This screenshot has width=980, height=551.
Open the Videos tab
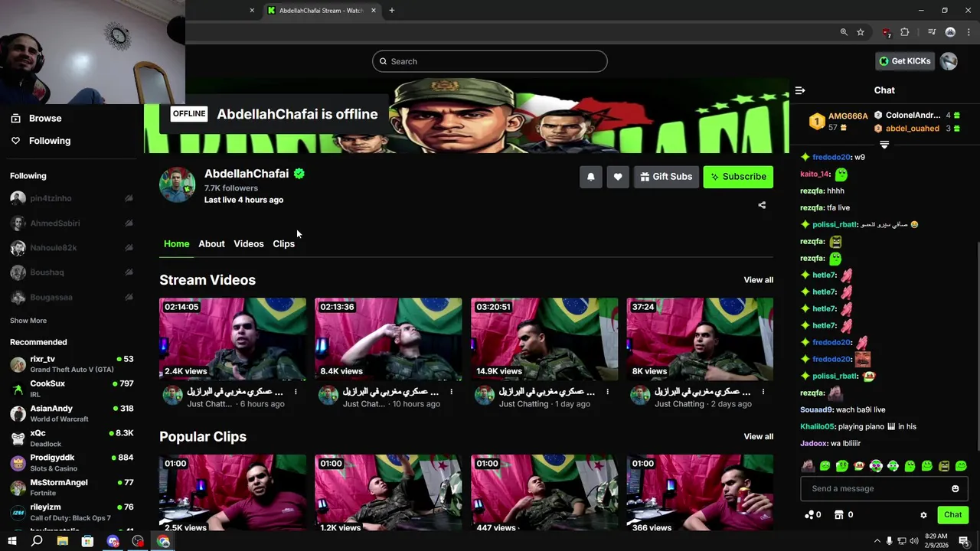point(249,244)
